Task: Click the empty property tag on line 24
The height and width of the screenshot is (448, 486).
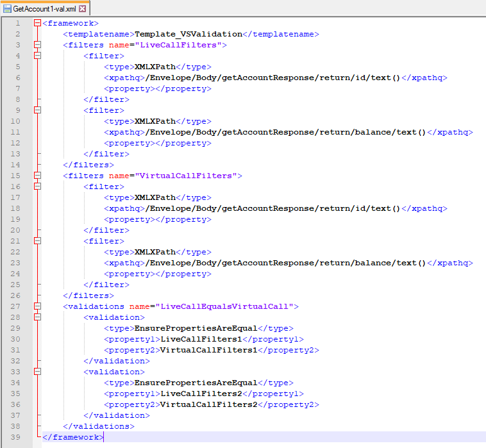Action: click(x=158, y=274)
